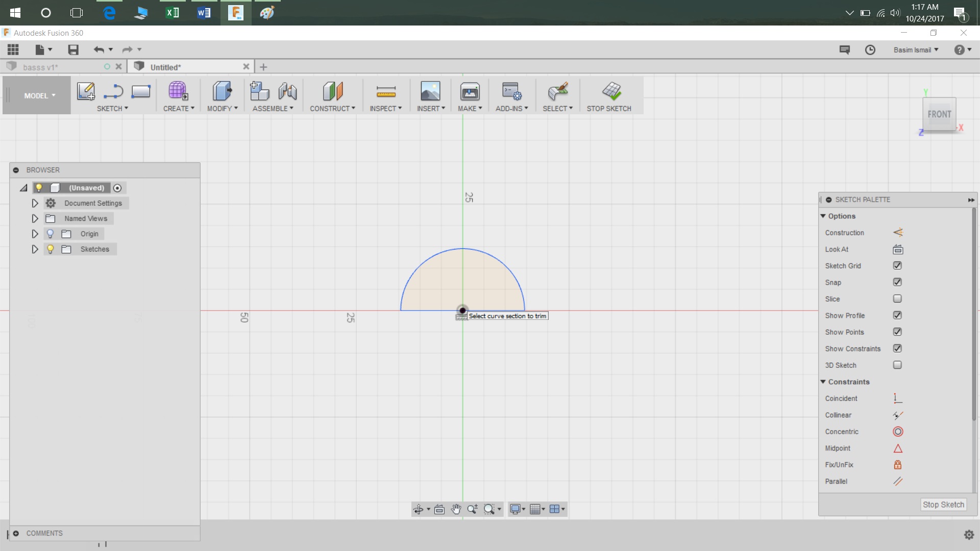Apply the Coincident constraint
Screen dimensions: 980x551
898,398
